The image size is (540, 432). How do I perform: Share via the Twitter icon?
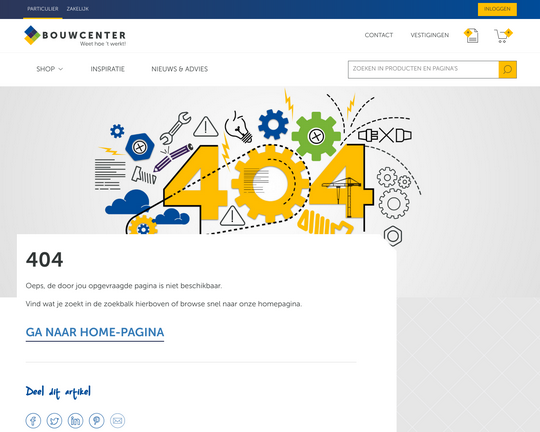[54, 421]
